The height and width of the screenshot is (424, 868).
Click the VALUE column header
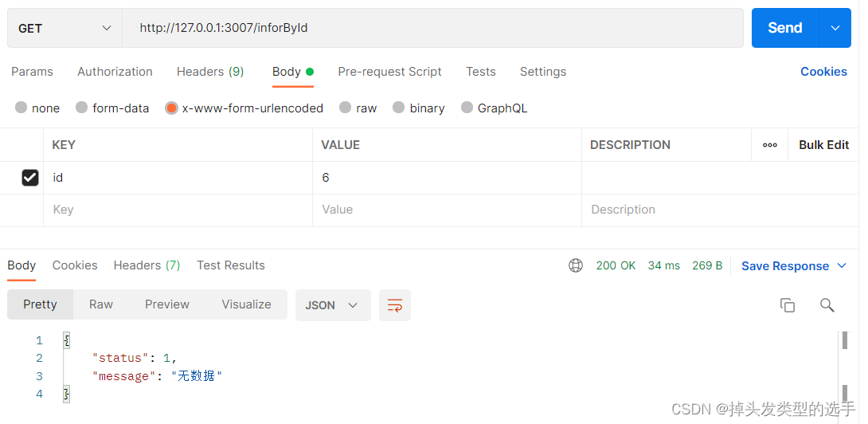point(341,145)
